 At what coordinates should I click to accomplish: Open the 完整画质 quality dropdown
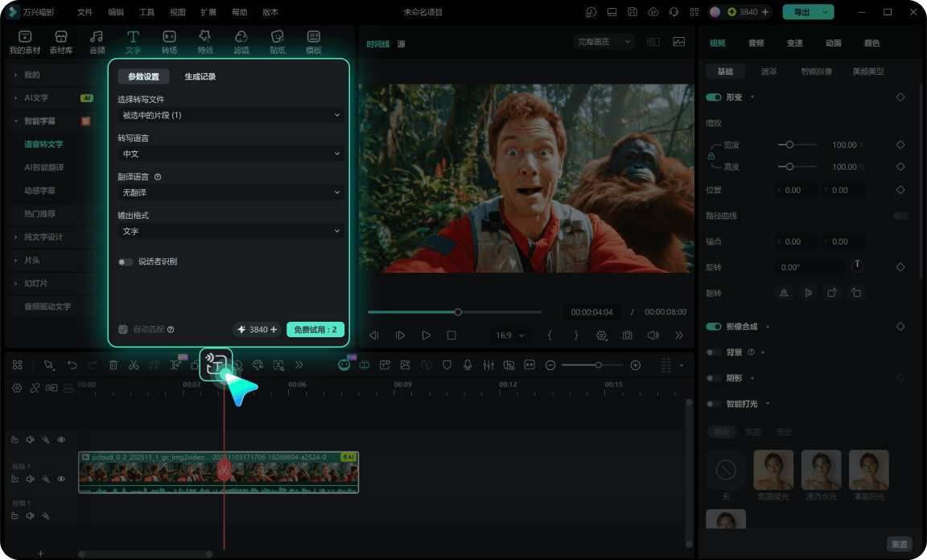pyautogui.click(x=604, y=41)
